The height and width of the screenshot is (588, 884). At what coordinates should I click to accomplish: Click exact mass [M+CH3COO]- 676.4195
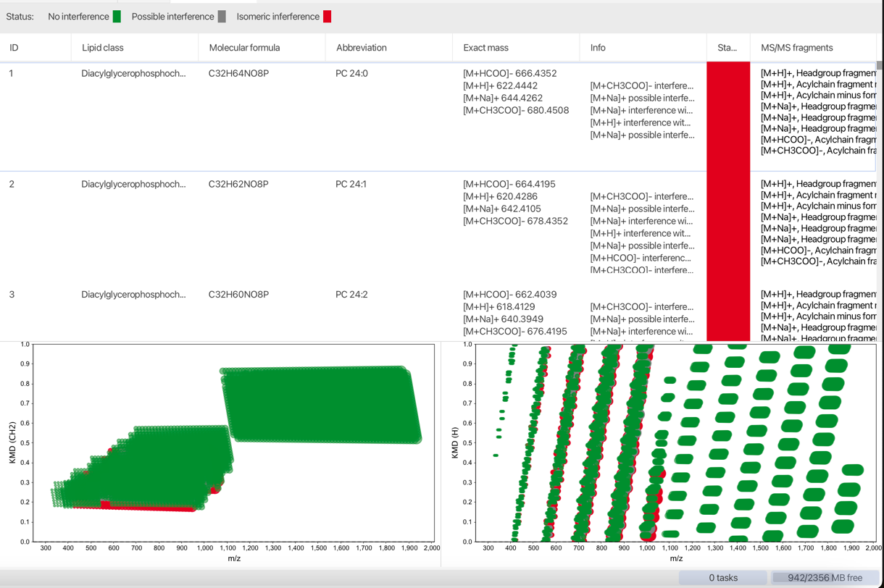pos(515,332)
